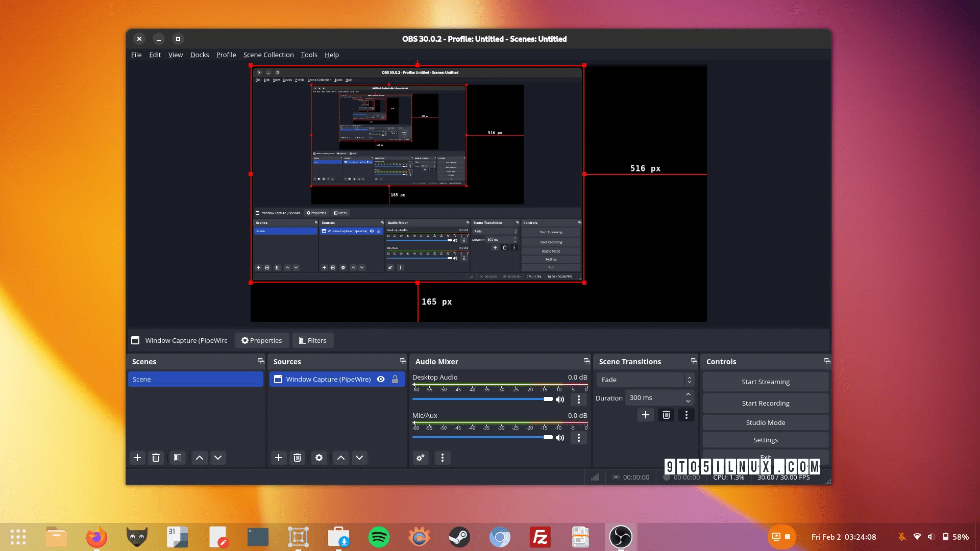Viewport: 980px width, 551px height.
Task: Remove selected source with trash icon
Action: coord(298,458)
